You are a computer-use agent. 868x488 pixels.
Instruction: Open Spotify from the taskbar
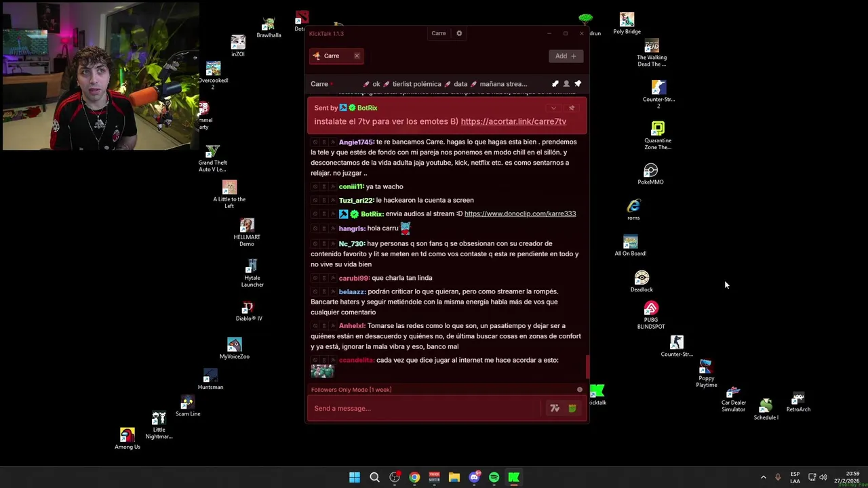pos(494,477)
